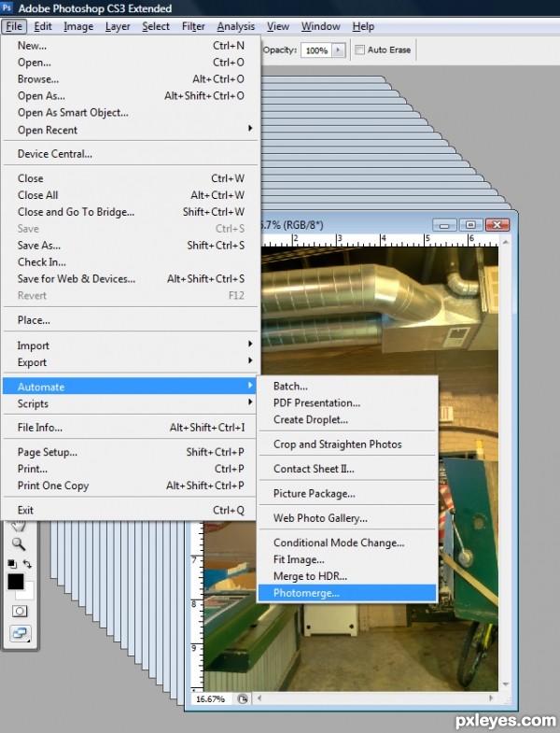Choose Photomerge from Automate submenu
This screenshot has height=733, width=560.
(347, 593)
